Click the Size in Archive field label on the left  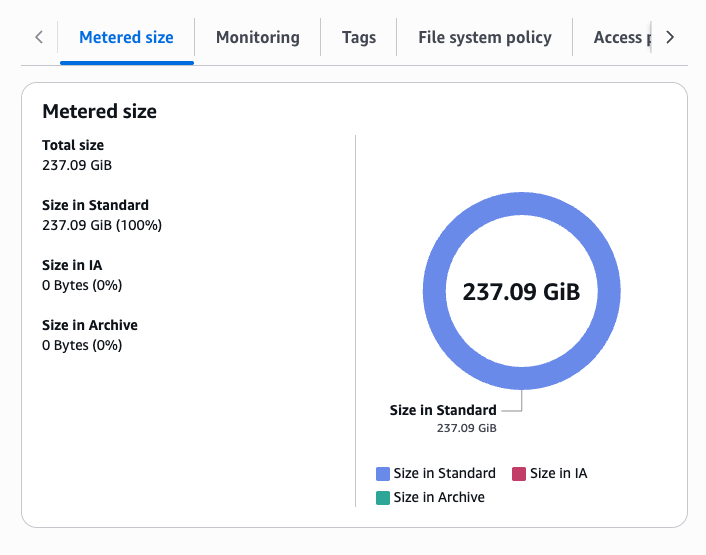[90, 325]
